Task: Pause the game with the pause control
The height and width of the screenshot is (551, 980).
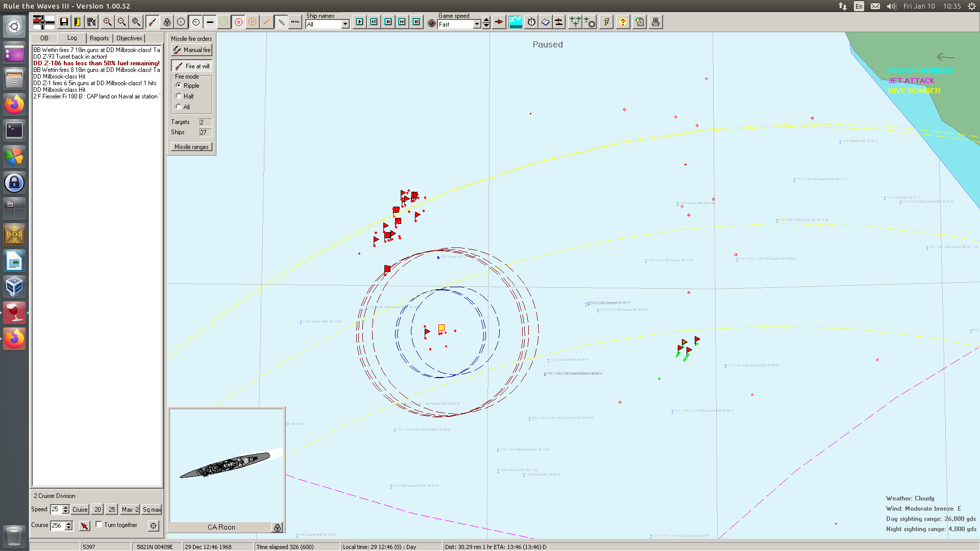Action: click(x=416, y=22)
